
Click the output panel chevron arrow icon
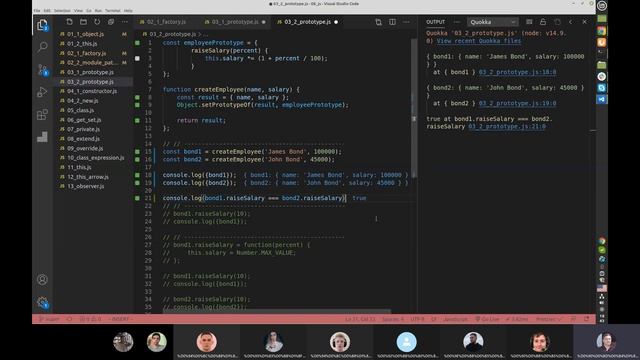click(x=571, y=22)
